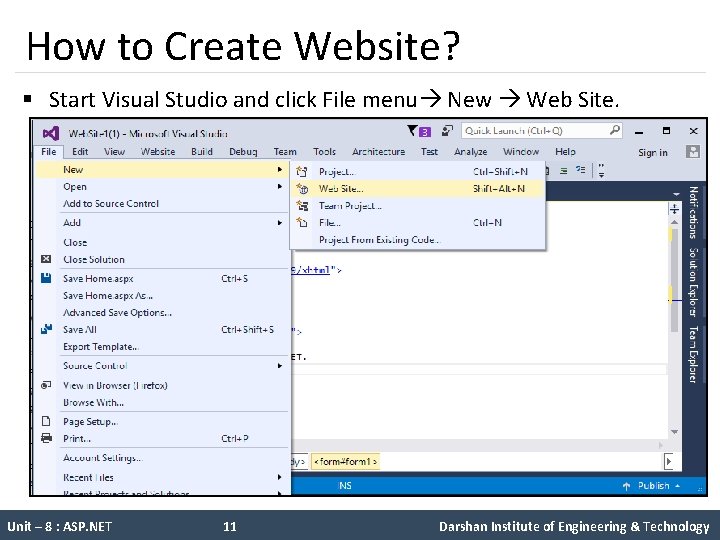The image size is (720, 540).
Task: Click the Close Solution icon
Action: (x=46, y=259)
